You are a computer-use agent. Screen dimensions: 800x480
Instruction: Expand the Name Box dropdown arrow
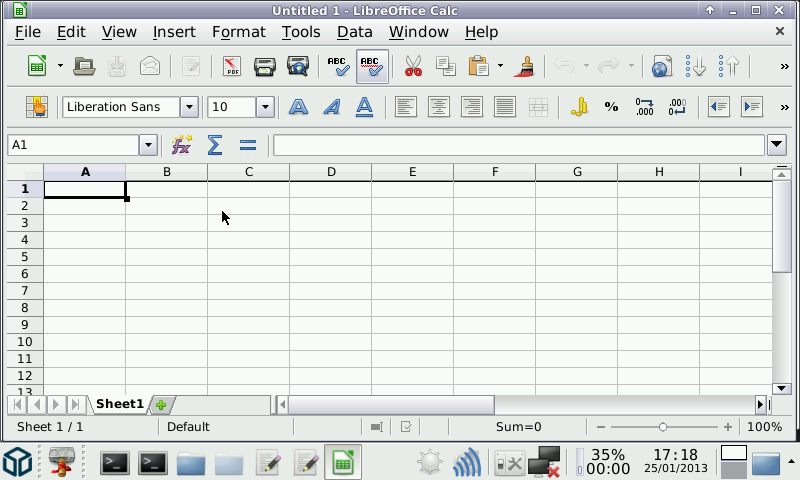click(x=148, y=145)
